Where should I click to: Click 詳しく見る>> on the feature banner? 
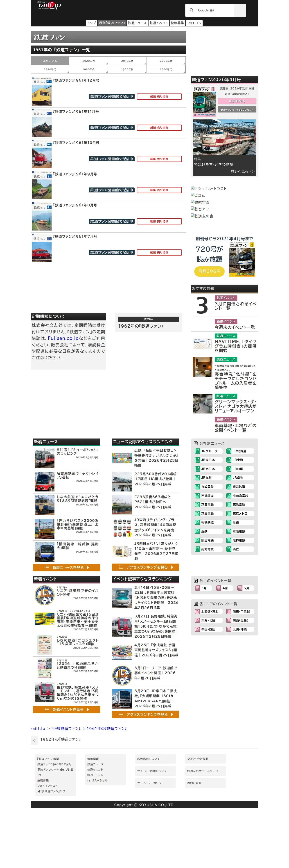[x=243, y=171]
